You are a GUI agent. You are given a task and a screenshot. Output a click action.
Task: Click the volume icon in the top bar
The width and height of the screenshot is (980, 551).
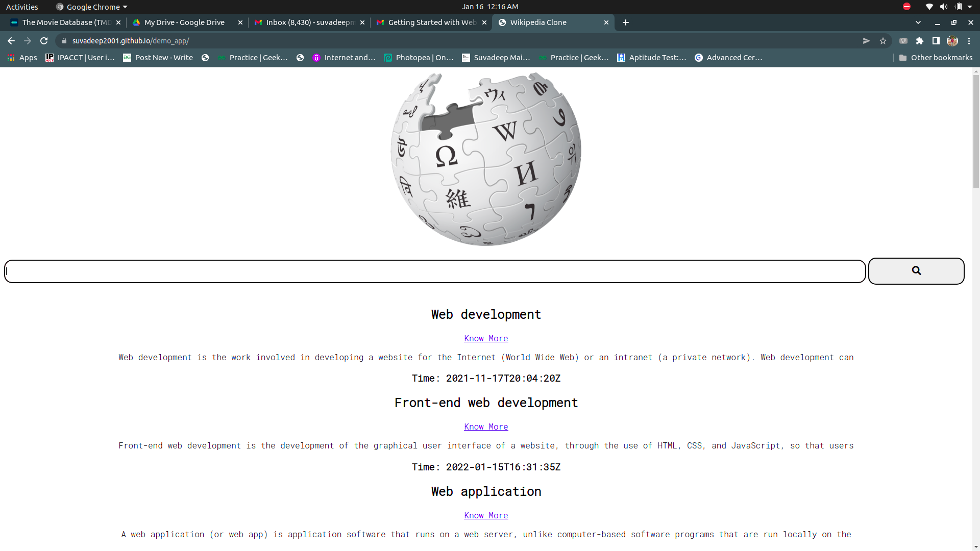944,7
